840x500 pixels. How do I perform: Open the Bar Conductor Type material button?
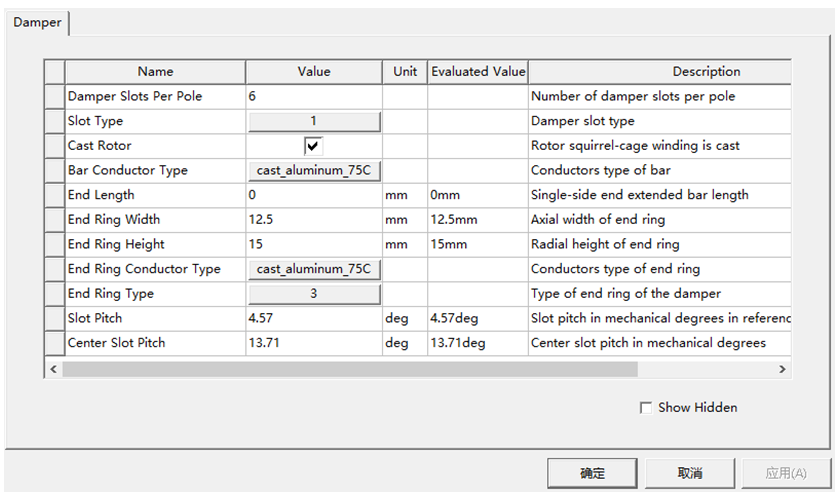pyautogui.click(x=314, y=170)
